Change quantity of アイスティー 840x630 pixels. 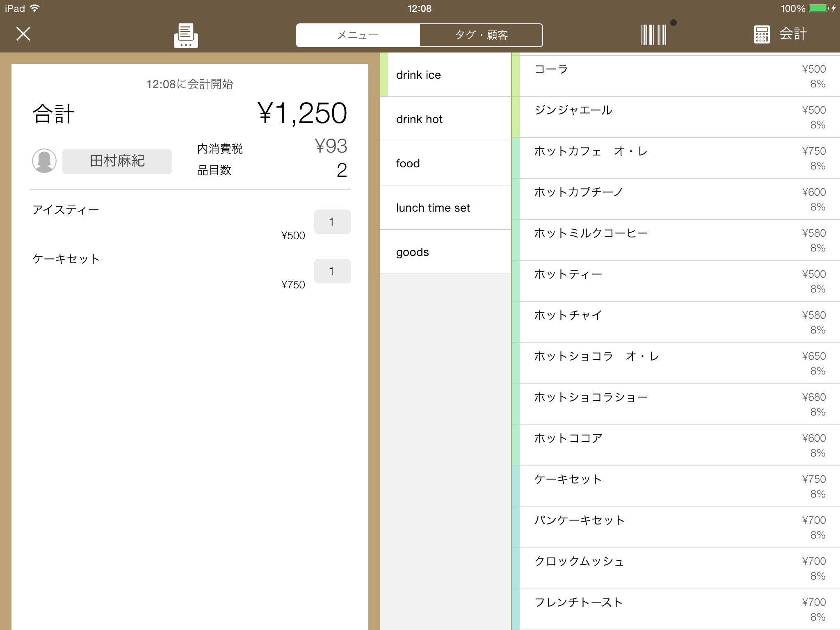click(332, 222)
